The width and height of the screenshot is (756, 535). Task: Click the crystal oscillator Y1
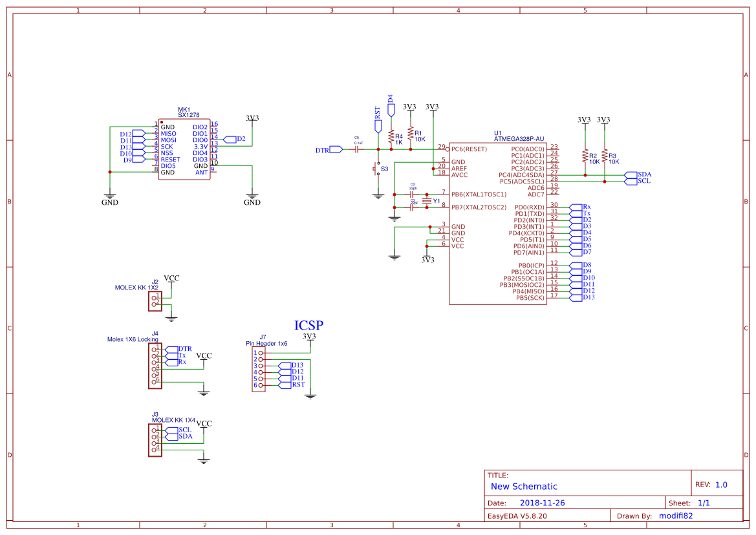click(427, 201)
